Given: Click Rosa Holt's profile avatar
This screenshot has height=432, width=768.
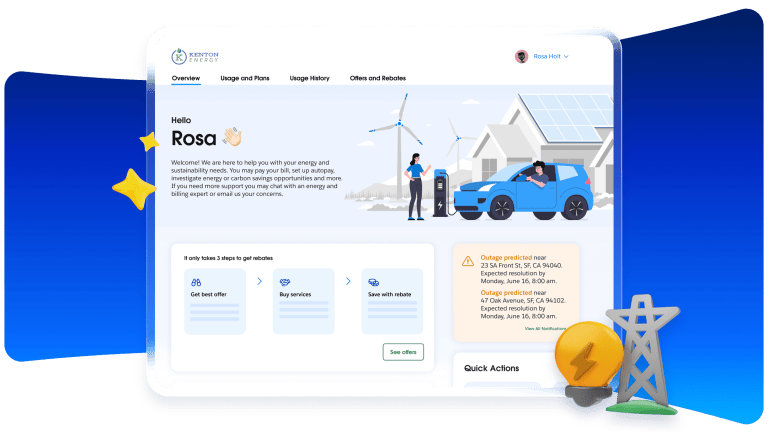Looking at the screenshot, I should point(522,56).
